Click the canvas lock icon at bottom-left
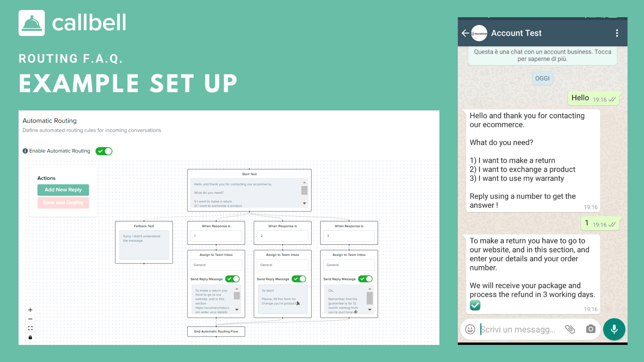This screenshot has height=362, width=644. pos(31,338)
